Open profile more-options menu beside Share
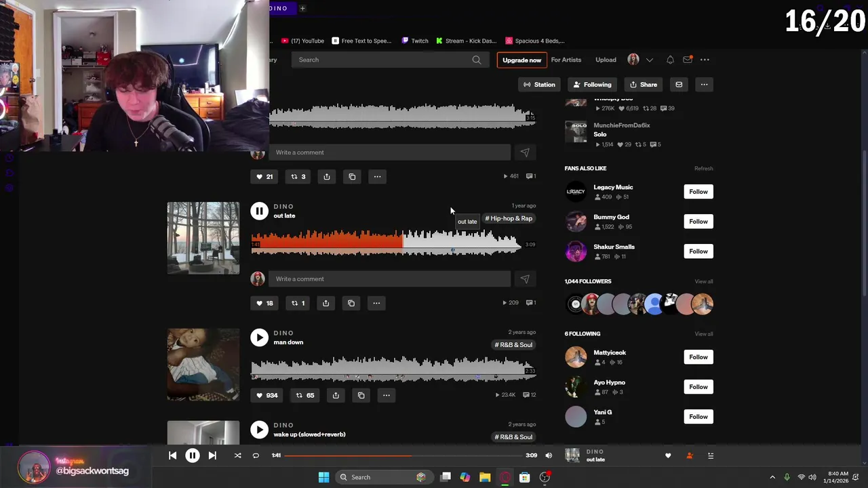Screen dimensions: 868x488 [x=704, y=85]
